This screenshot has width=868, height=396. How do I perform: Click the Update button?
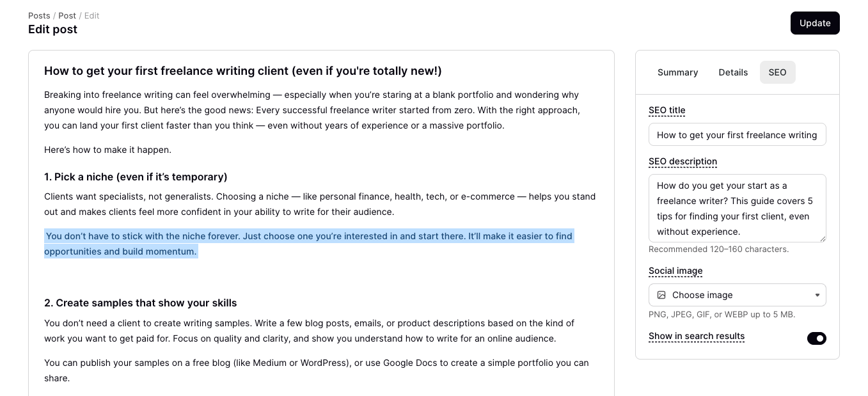pyautogui.click(x=815, y=23)
